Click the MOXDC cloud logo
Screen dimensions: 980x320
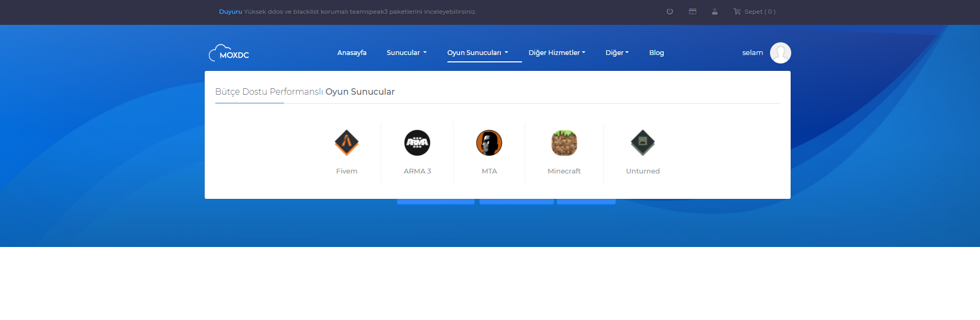(229, 53)
